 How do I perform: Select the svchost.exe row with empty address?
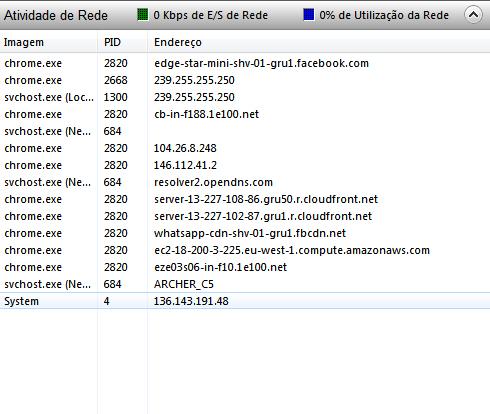click(x=245, y=131)
